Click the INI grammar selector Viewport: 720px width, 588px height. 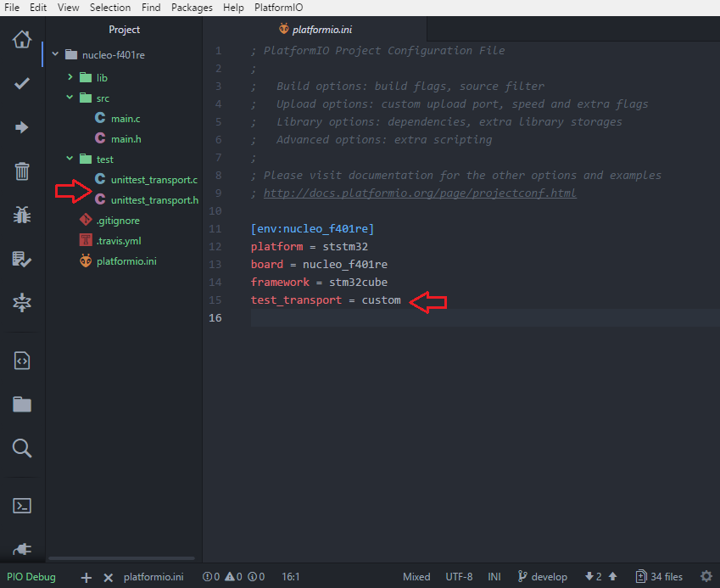pyautogui.click(x=494, y=576)
